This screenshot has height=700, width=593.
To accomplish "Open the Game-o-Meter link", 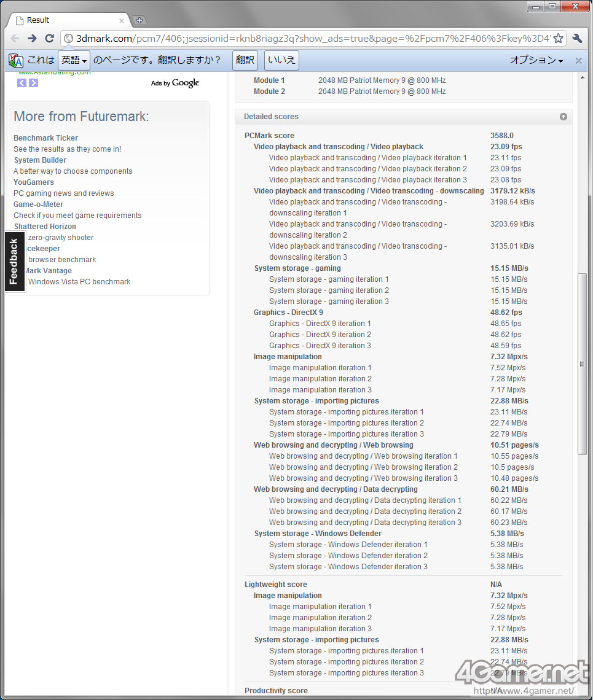I will point(39,204).
